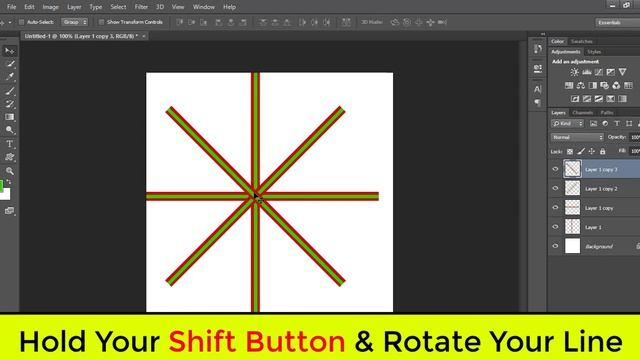This screenshot has height=360, width=640.
Task: Open the Filter menu
Action: coord(141,7)
